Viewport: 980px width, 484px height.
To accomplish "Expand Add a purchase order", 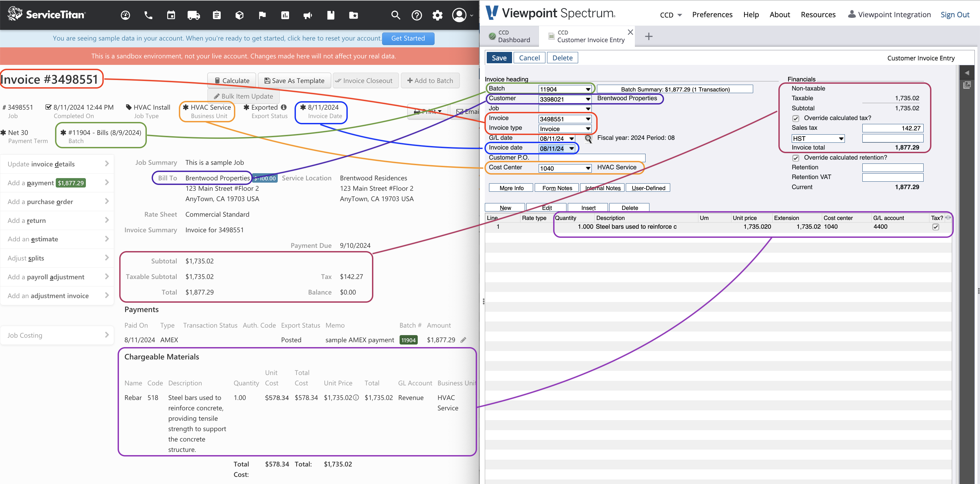I will coord(57,202).
